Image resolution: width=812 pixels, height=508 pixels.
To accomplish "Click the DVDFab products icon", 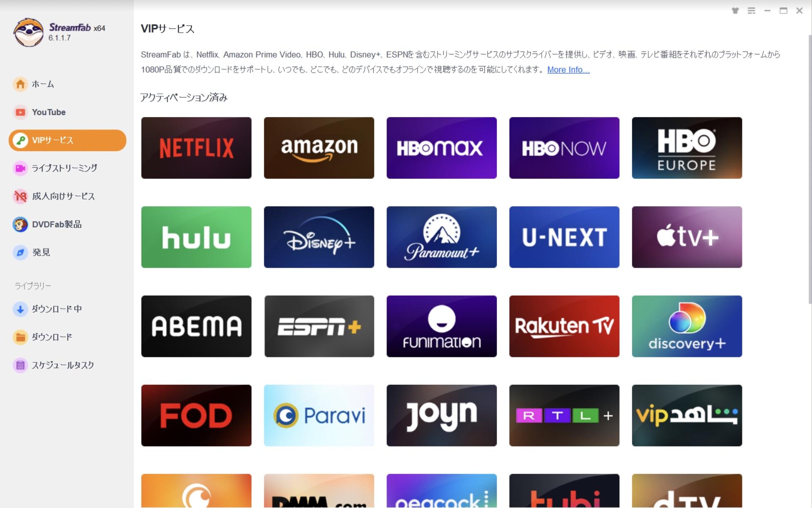I will pos(20,224).
